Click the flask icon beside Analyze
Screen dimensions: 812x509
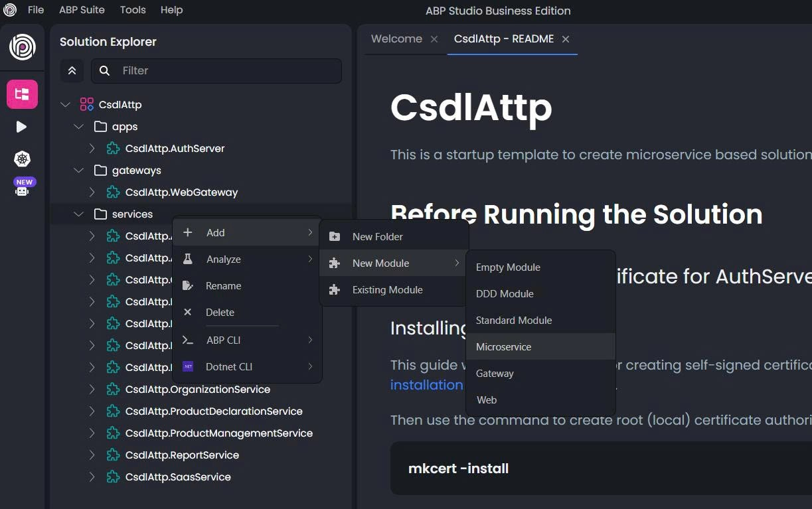188,259
